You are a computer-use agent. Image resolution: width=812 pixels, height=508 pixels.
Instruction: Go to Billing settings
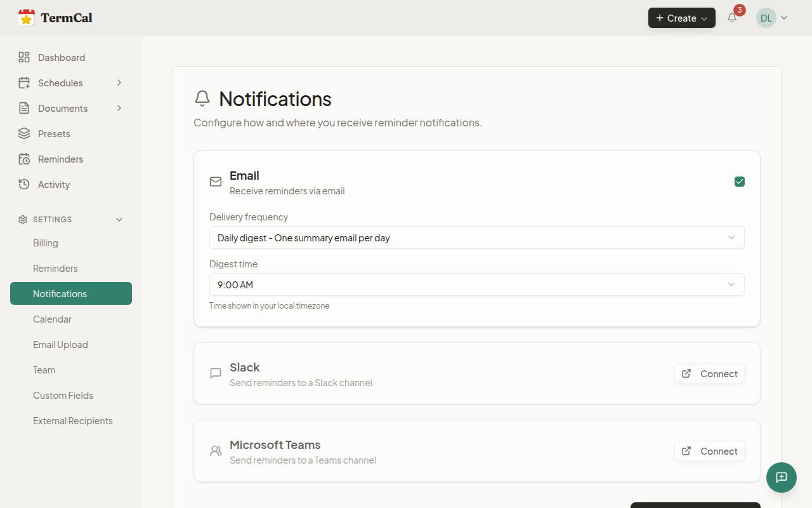click(x=46, y=243)
